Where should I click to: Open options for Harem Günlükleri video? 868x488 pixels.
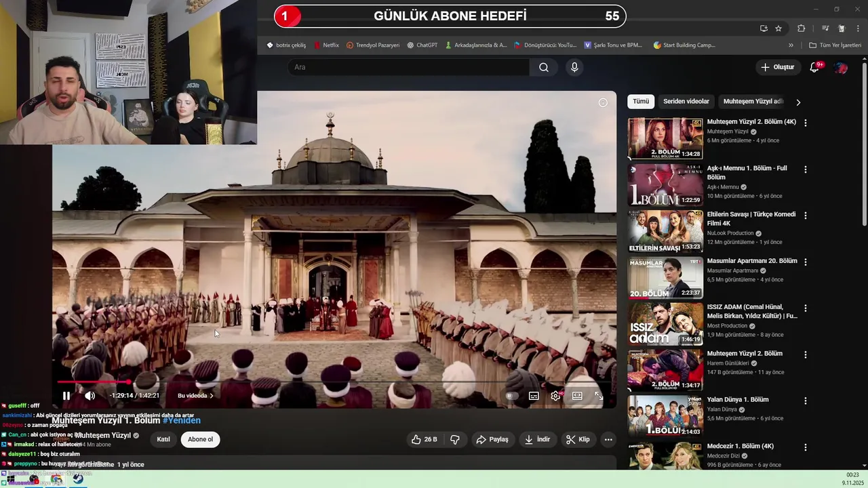pos(806,354)
